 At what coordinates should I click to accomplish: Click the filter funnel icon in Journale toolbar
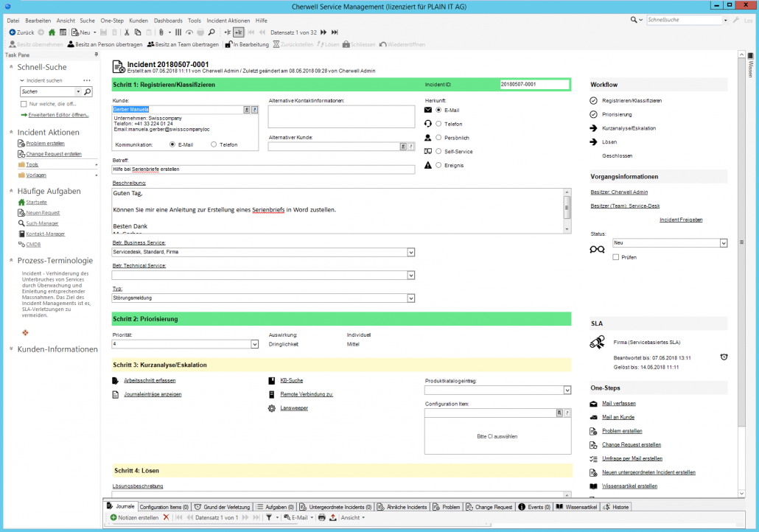coord(269,517)
